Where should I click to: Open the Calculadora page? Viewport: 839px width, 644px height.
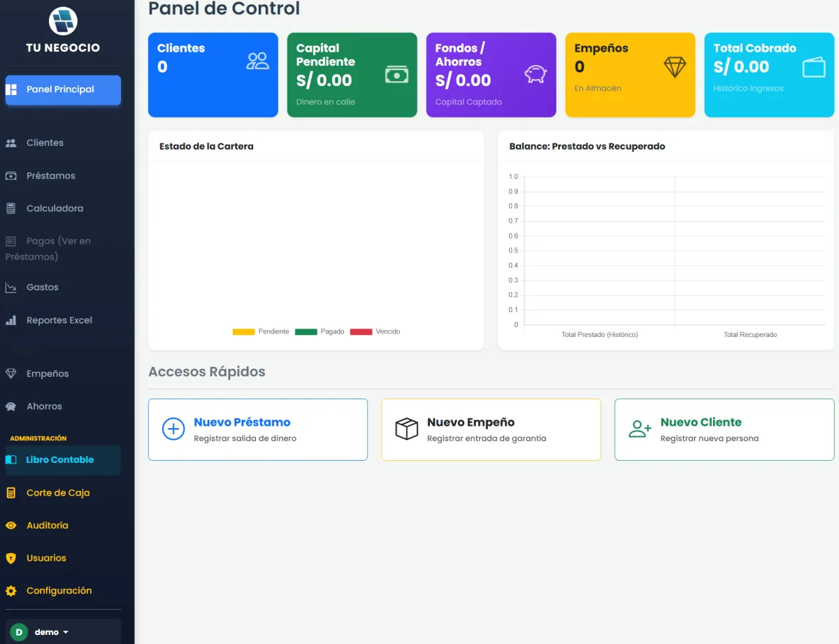coord(63,208)
